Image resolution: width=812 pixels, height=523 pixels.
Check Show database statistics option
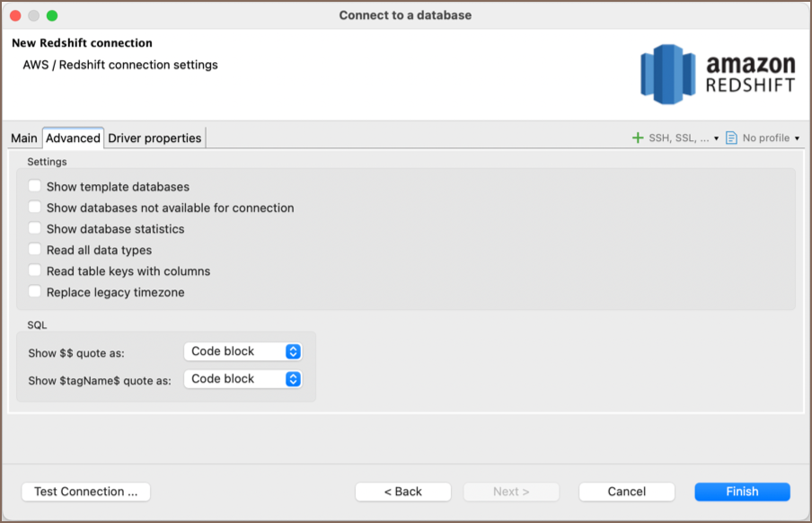(35, 229)
